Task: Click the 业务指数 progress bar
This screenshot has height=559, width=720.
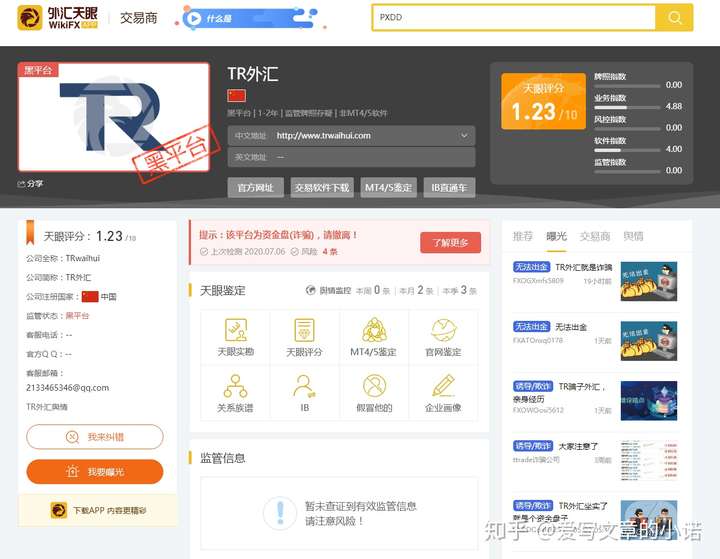Action: [627, 107]
